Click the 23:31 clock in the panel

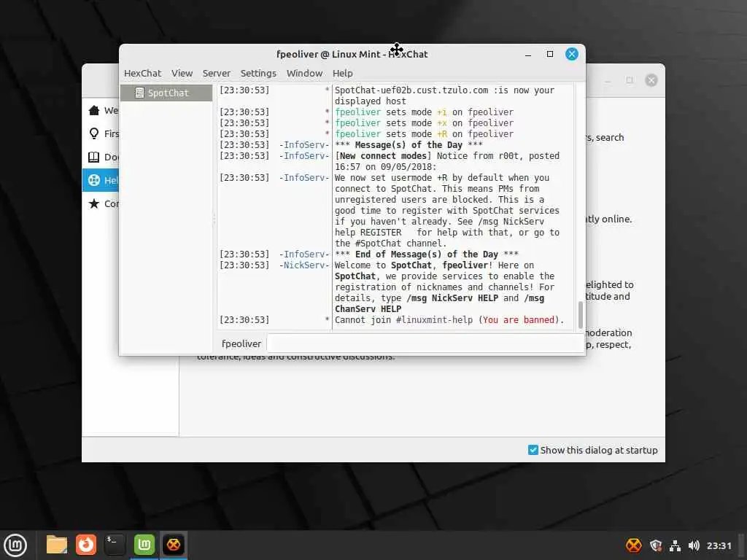point(719,545)
